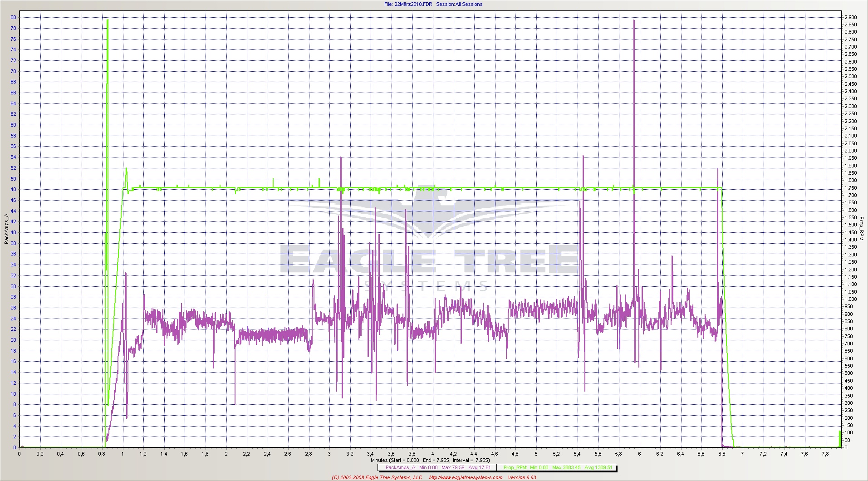Click the Minutes x-axis caption
The width and height of the screenshot is (868, 481).
point(430,460)
